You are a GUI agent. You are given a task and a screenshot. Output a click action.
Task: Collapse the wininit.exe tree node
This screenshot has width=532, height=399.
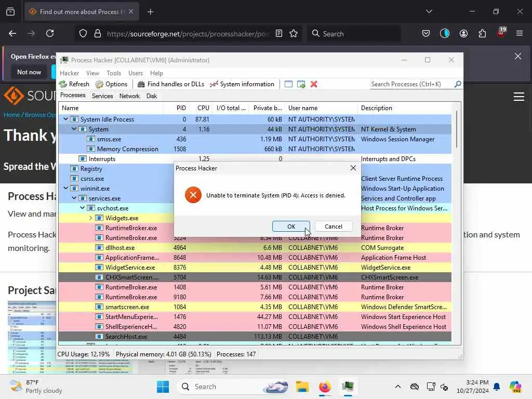click(65, 188)
